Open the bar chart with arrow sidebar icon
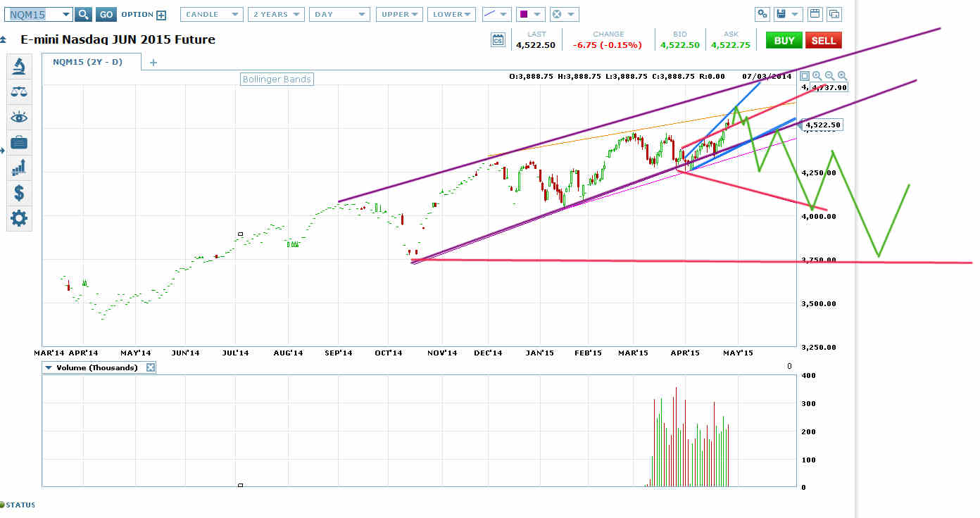 tap(19, 168)
